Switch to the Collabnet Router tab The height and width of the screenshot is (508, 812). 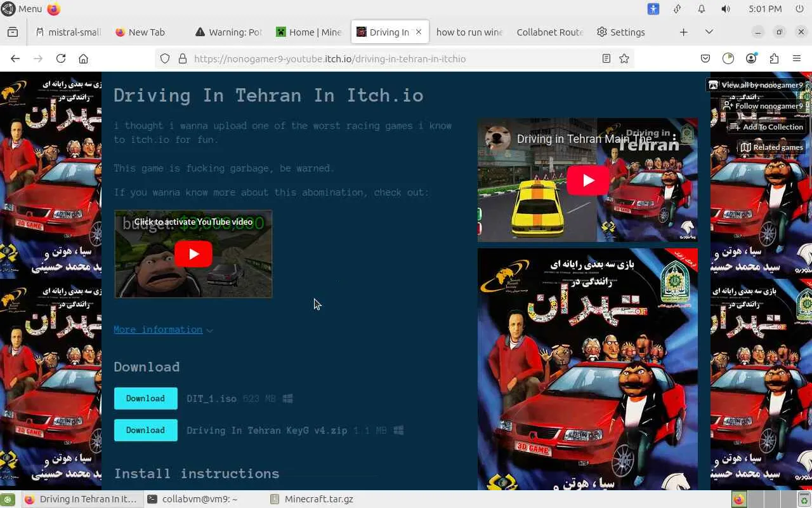[550, 32]
